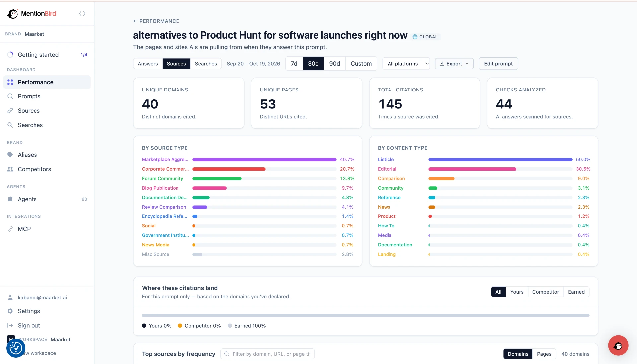Select the Custom time range
The image size is (637, 364).
(361, 64)
